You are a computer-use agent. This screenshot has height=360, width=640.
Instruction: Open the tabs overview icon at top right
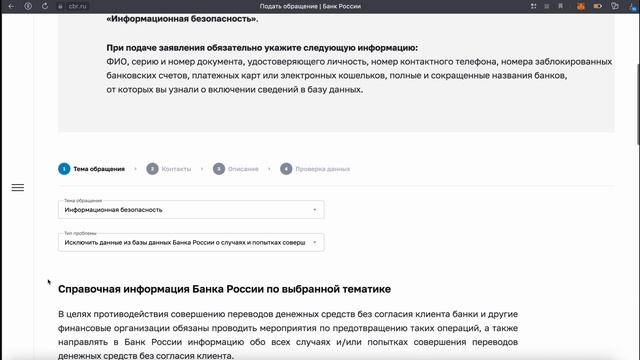click(x=615, y=6)
